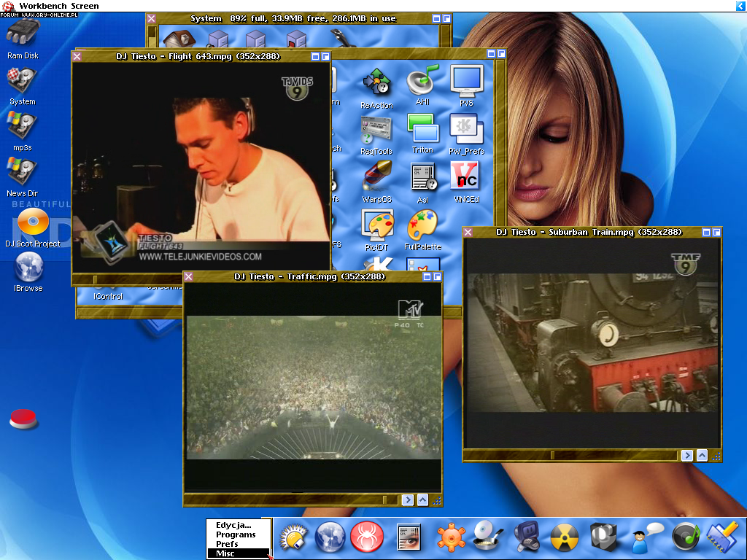Viewport: 747px width, 560px height.
Task: Click the Suburban Train video picture
Action: pyautogui.click(x=592, y=343)
